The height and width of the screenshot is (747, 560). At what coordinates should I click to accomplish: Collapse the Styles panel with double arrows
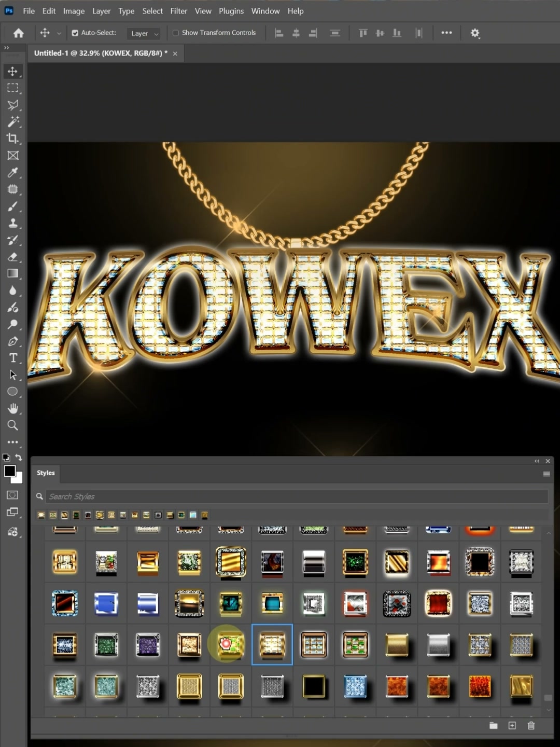click(537, 461)
